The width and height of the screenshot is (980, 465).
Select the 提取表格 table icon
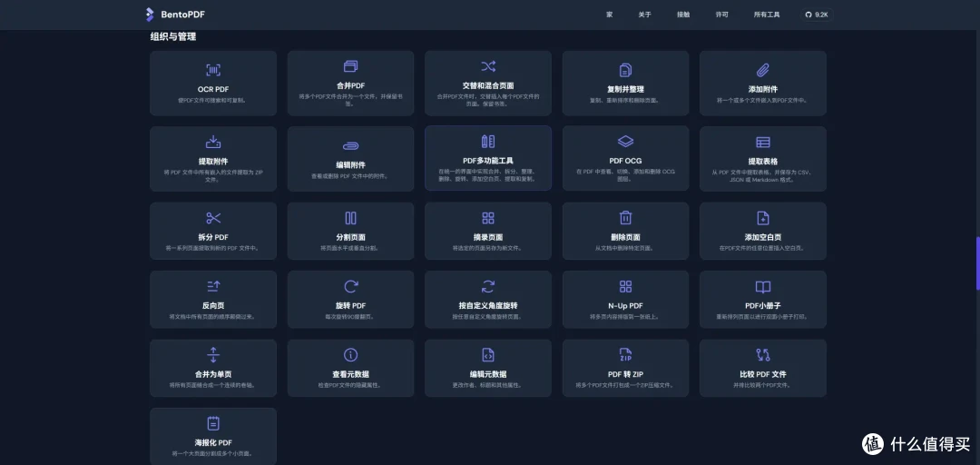(763, 142)
